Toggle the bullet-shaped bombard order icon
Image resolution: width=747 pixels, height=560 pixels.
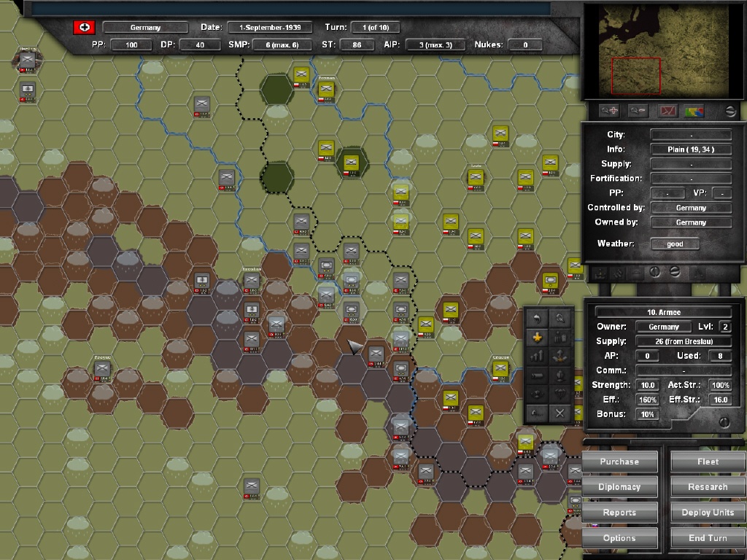coord(538,375)
